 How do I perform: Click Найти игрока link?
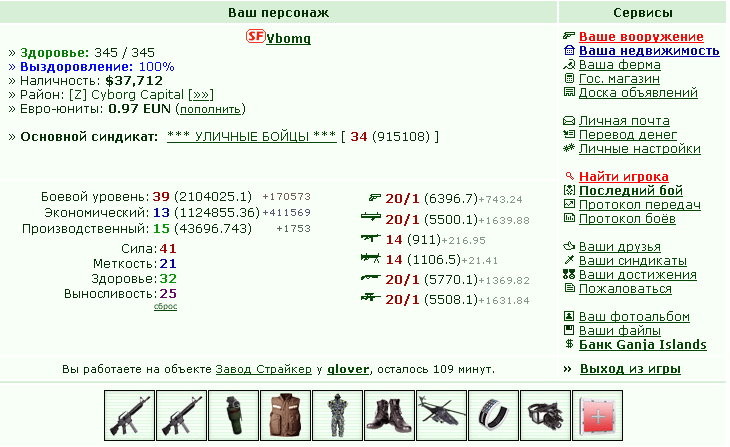pyautogui.click(x=624, y=176)
